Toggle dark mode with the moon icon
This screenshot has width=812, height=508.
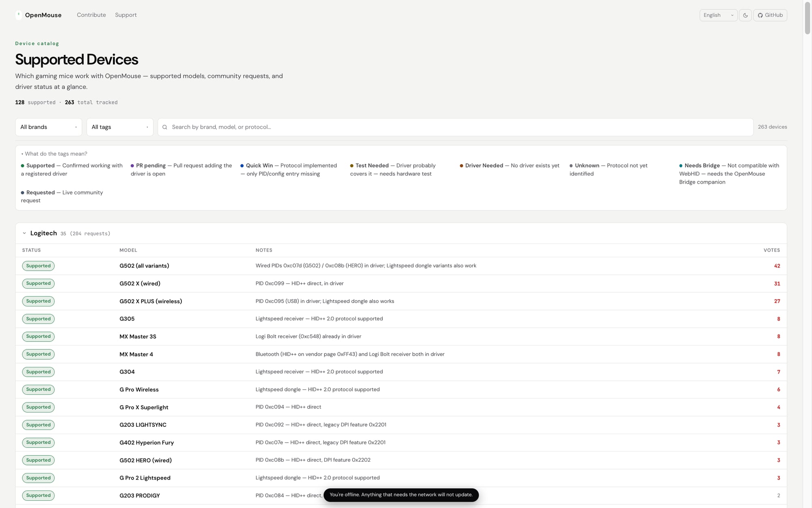click(x=745, y=15)
